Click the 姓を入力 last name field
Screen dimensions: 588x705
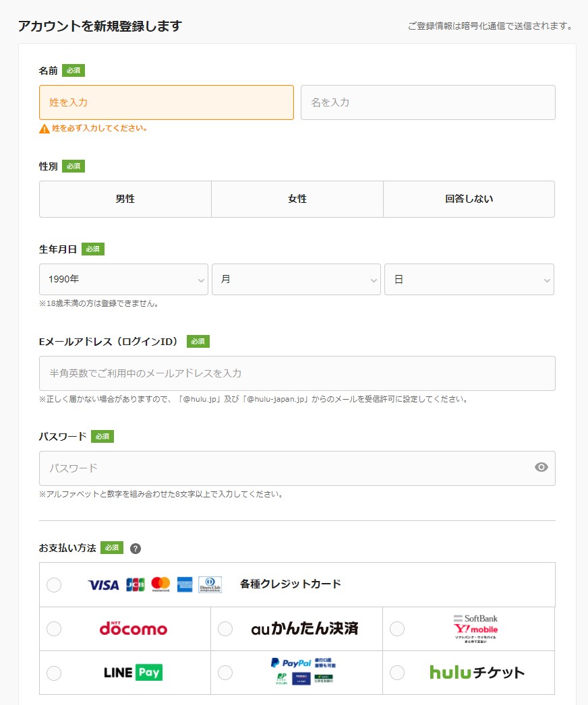pyautogui.click(x=167, y=102)
